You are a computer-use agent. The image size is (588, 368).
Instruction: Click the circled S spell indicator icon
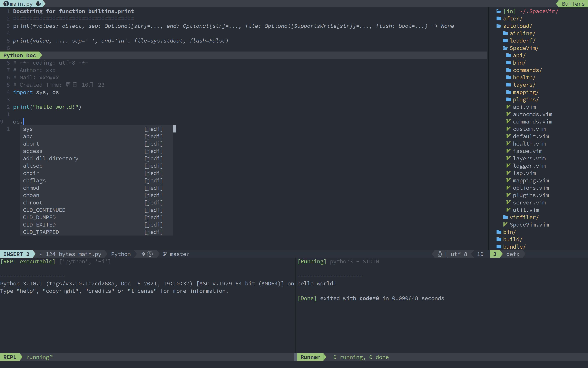pos(150,254)
